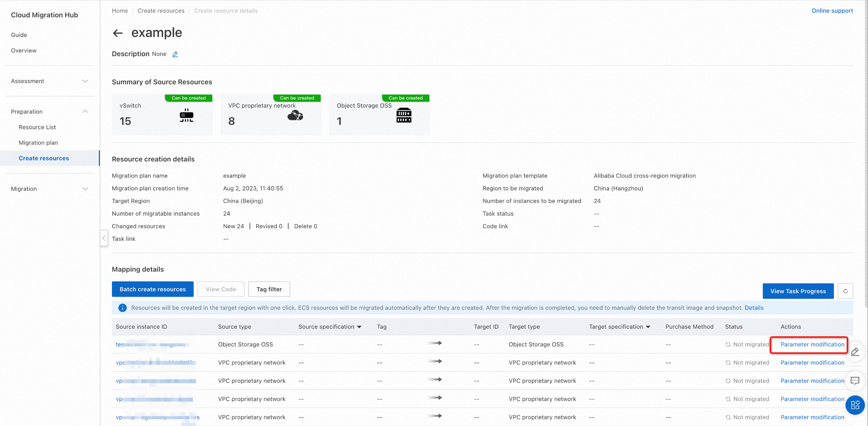This screenshot has height=426, width=868.
Task: Click Batch create resources button
Action: 152,289
